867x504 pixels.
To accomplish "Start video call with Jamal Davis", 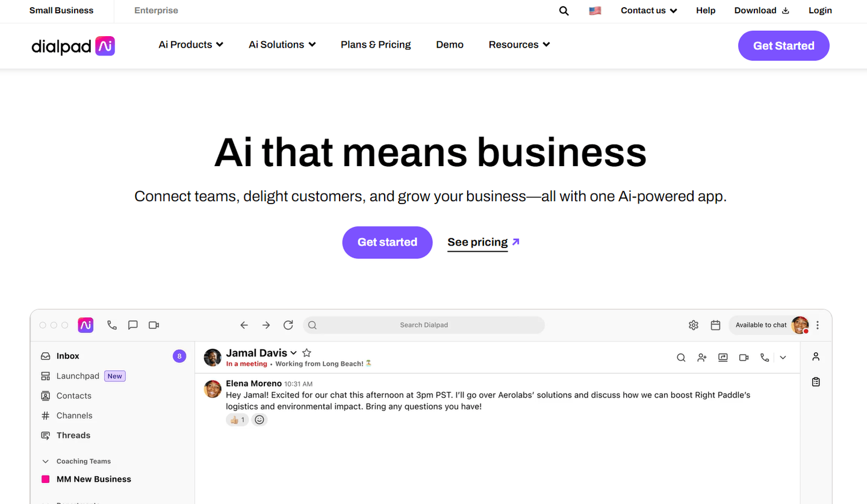I will (x=744, y=358).
